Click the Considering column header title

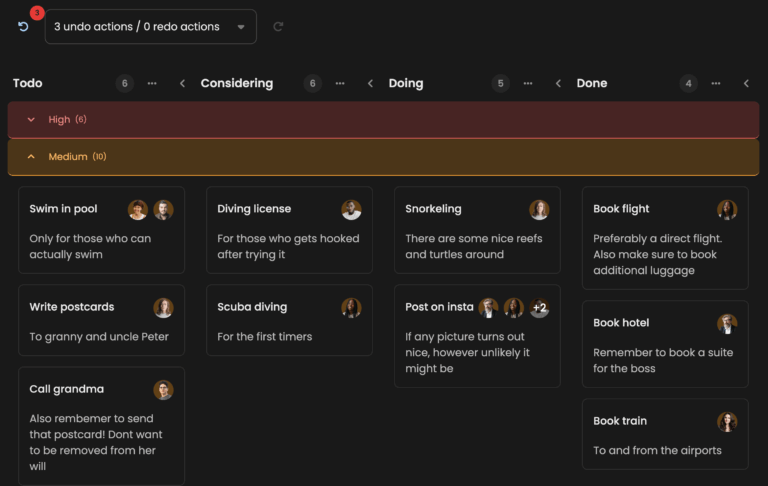click(x=237, y=83)
